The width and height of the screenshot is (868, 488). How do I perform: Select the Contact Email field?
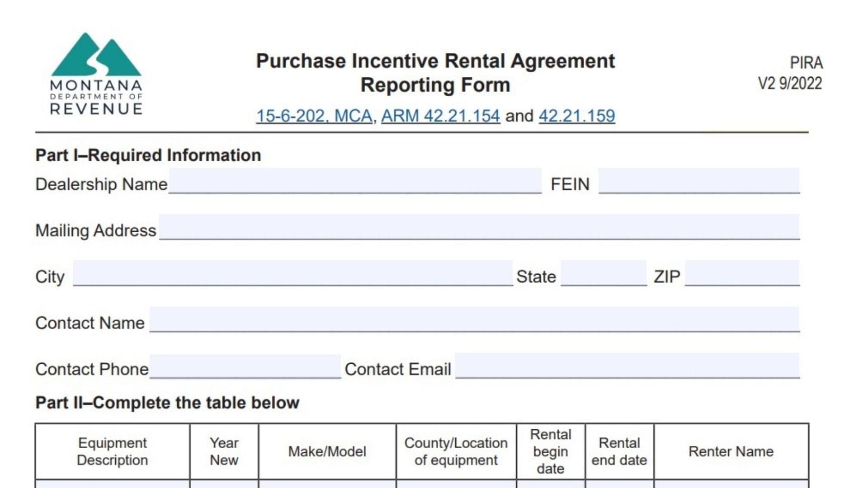[627, 366]
